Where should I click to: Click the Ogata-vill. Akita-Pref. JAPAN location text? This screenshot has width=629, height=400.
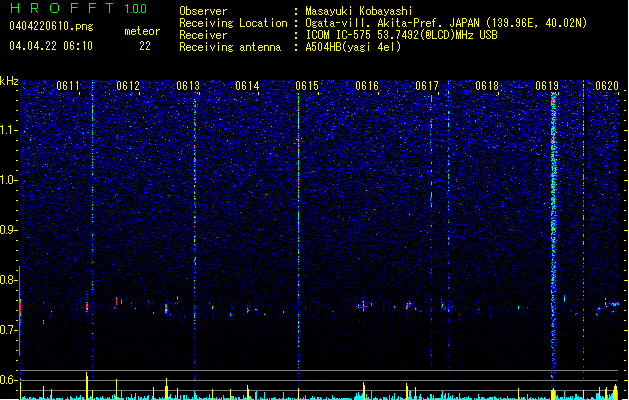(x=446, y=23)
